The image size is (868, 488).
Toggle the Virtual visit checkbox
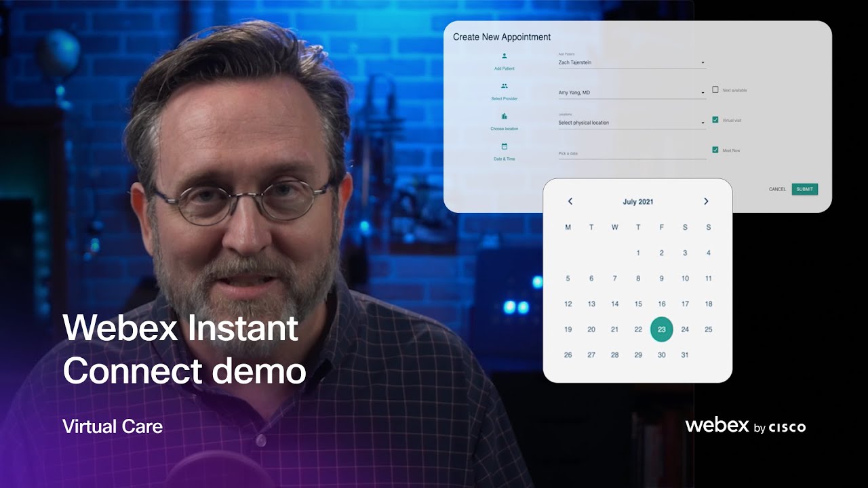pyautogui.click(x=715, y=120)
